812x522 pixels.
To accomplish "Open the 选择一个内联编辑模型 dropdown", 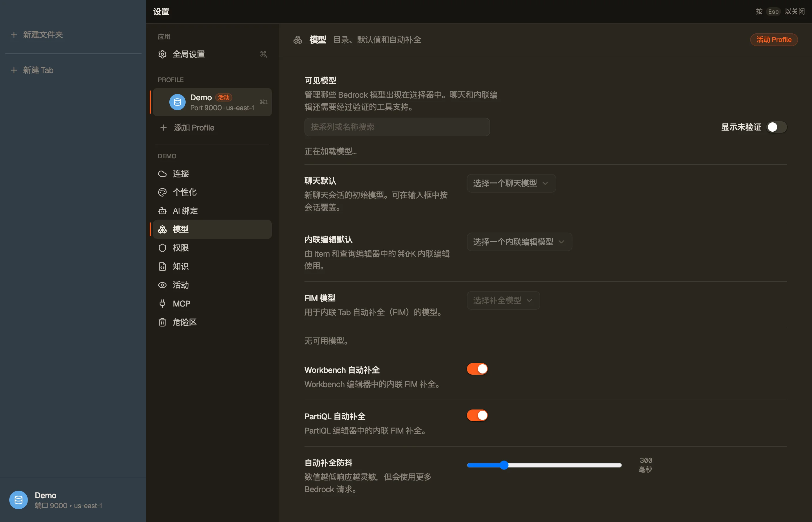I will pyautogui.click(x=519, y=242).
